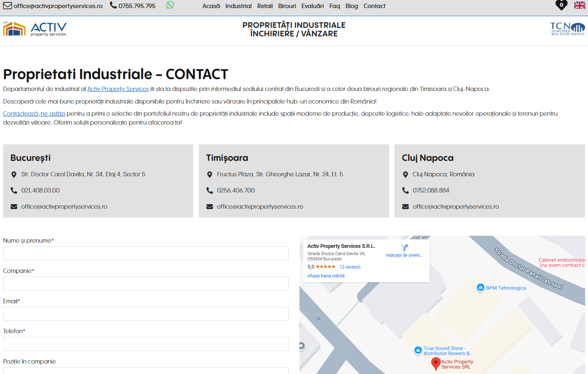Click the Activ Property Services logo

35,29
